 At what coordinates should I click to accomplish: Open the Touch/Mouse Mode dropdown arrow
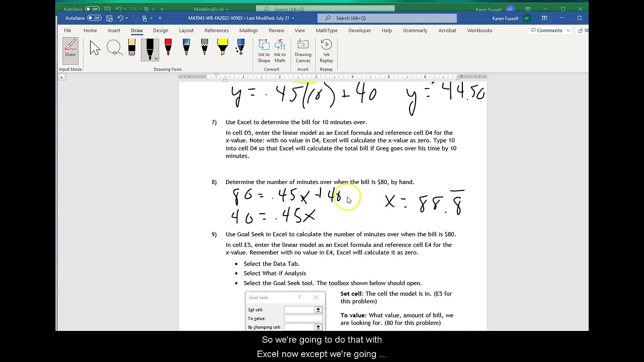pyautogui.click(x=150, y=18)
